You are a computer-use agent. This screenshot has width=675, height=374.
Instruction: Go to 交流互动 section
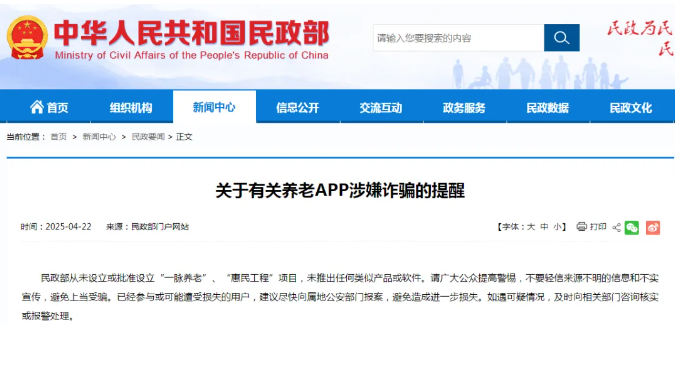coord(381,108)
